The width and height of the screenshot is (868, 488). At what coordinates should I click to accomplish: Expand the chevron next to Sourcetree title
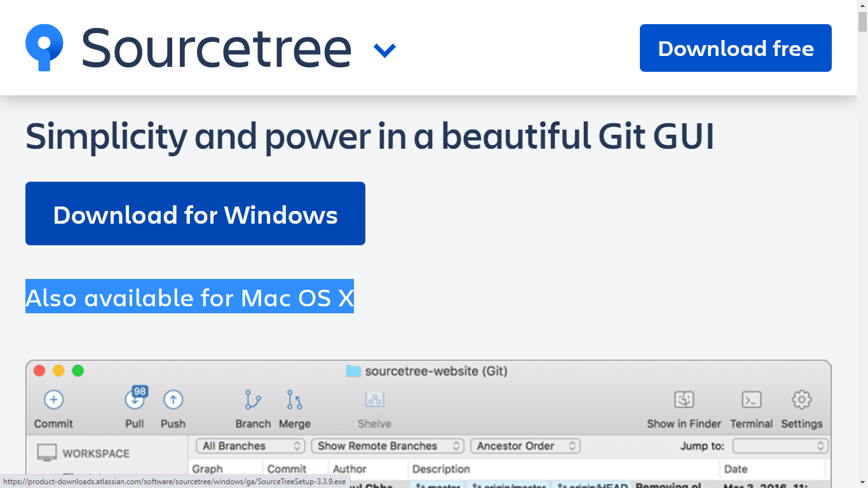click(x=384, y=50)
